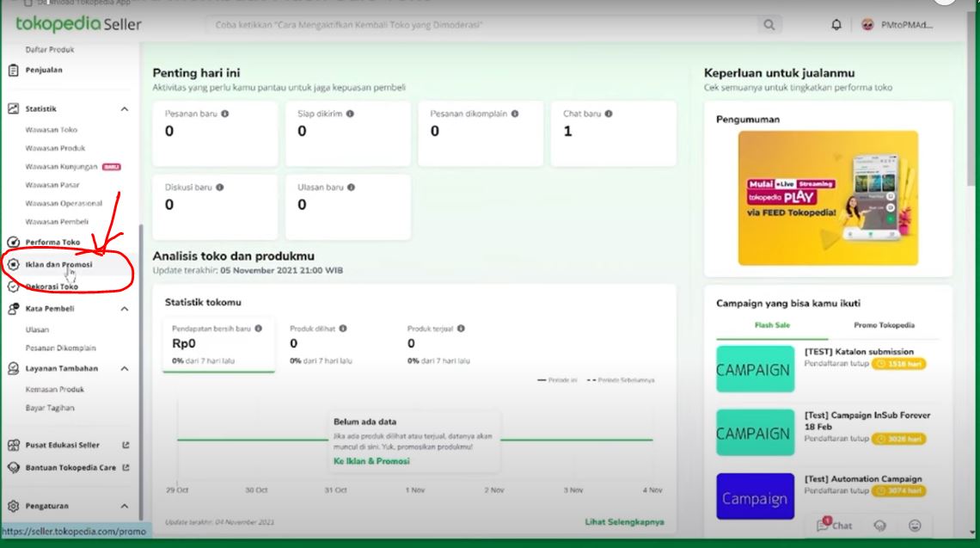
Task: Click info icon next to Pesanan baru
Action: click(x=225, y=114)
